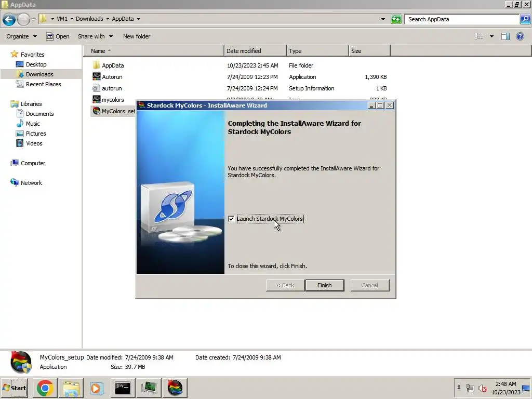Click the Downloads breadcrumb in address bar
This screenshot has height=399, width=532.
coord(89,19)
